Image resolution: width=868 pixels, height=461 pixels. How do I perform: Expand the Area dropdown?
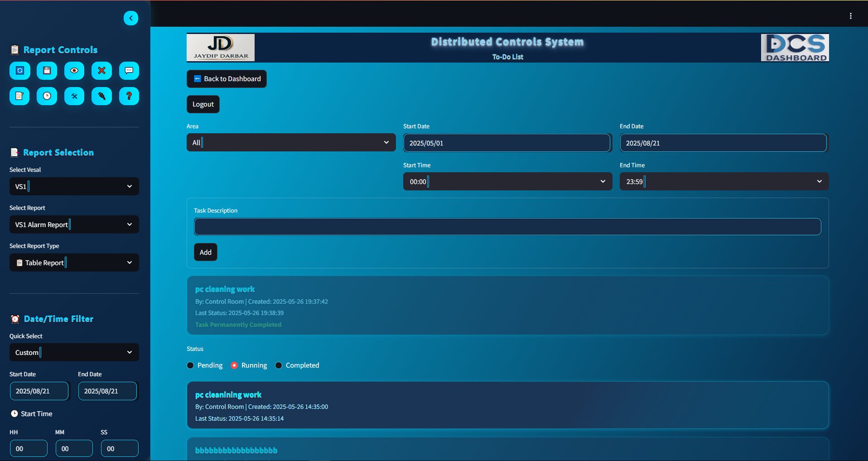click(291, 142)
